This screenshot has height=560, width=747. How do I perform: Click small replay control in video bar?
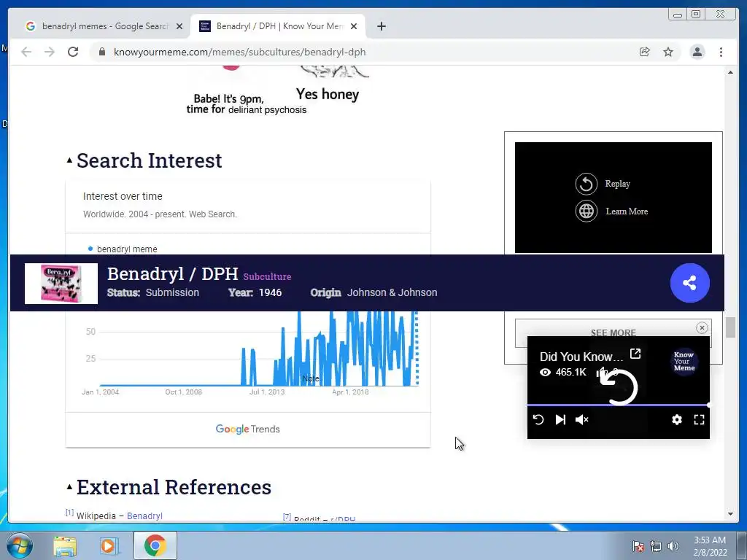point(538,419)
